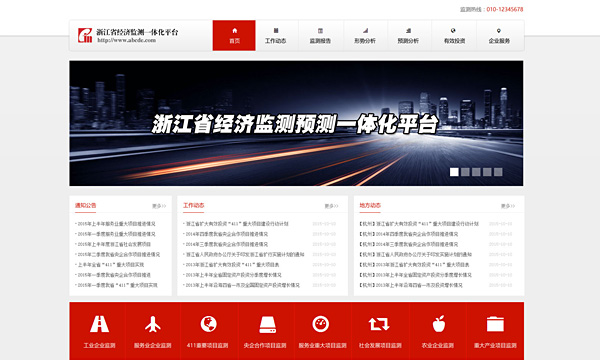
Task: Expand 更多>> in the 地方动态 panel
Action: point(508,206)
